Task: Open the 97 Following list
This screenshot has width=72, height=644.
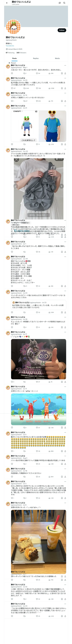Action: point(10,53)
